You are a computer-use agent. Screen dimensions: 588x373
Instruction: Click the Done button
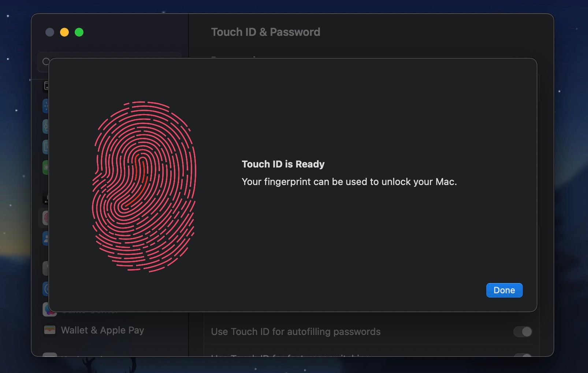tap(504, 290)
